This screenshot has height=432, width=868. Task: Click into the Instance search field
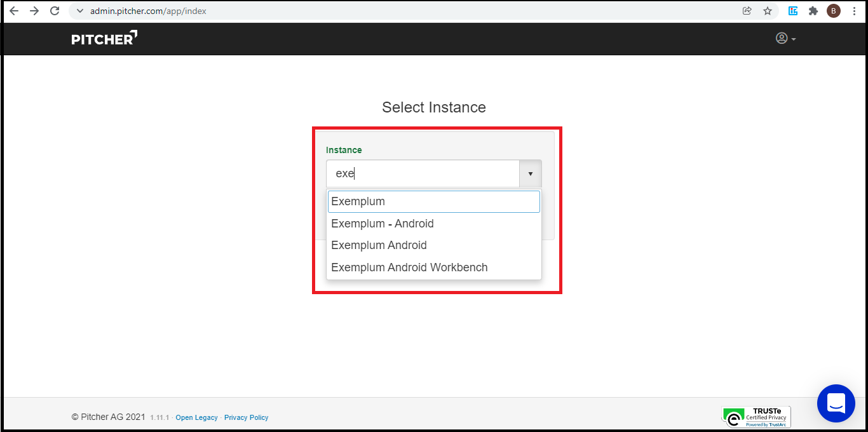tap(423, 173)
